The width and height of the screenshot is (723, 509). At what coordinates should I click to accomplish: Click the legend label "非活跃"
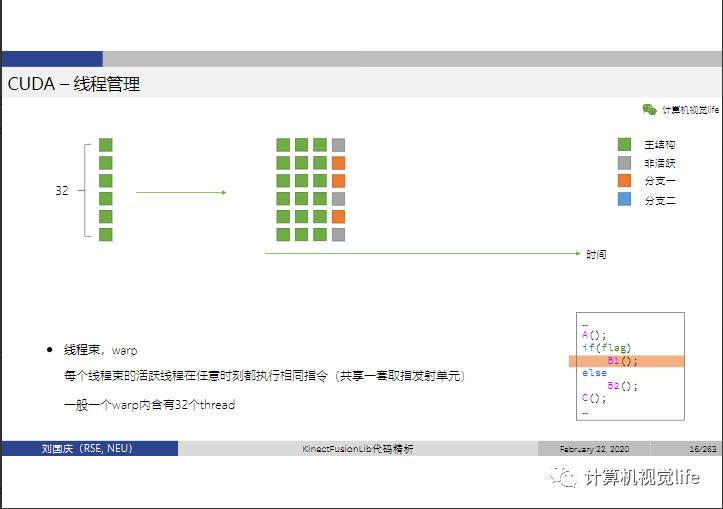pyautogui.click(x=659, y=163)
